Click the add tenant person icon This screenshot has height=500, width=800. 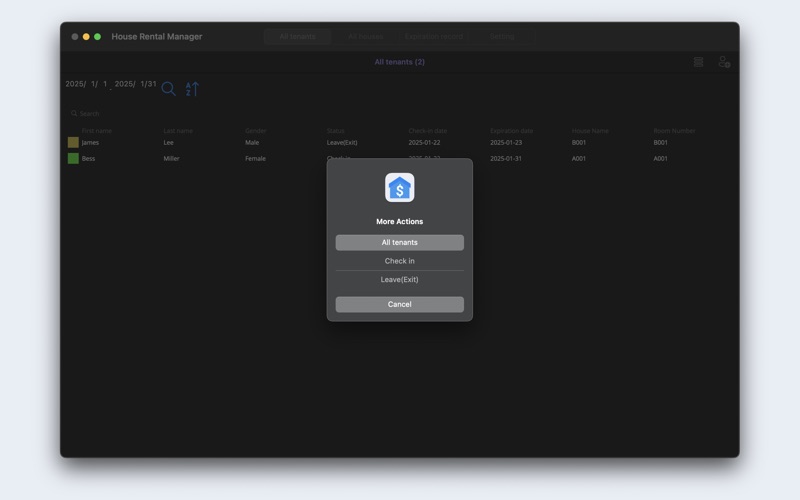[724, 62]
